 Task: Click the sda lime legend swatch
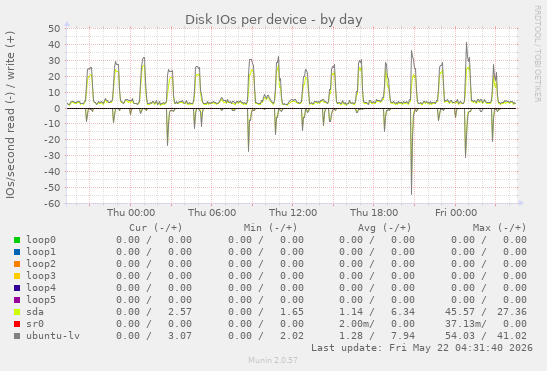[17, 312]
